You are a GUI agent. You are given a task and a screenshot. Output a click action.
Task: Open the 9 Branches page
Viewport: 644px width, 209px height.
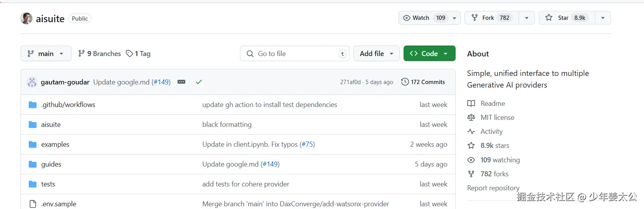99,54
